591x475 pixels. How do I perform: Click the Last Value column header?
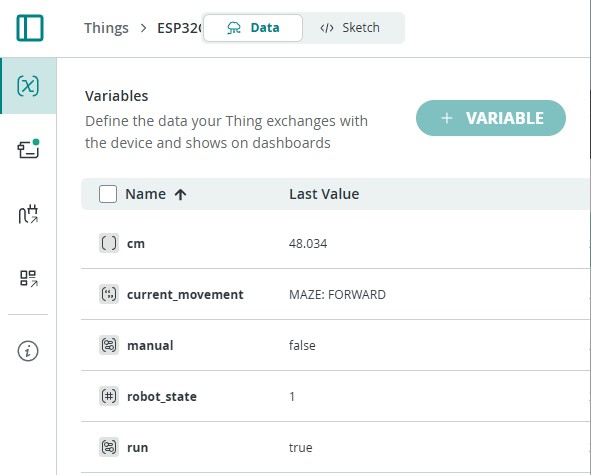pyautogui.click(x=324, y=194)
